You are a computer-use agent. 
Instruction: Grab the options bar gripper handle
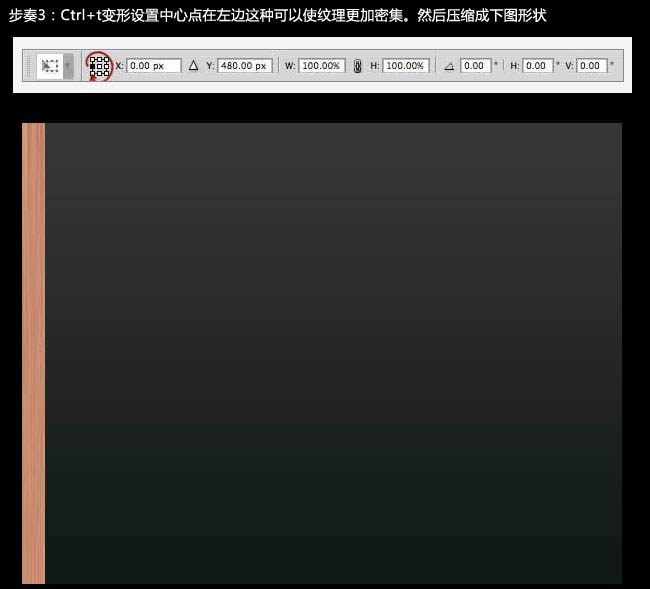coord(28,66)
